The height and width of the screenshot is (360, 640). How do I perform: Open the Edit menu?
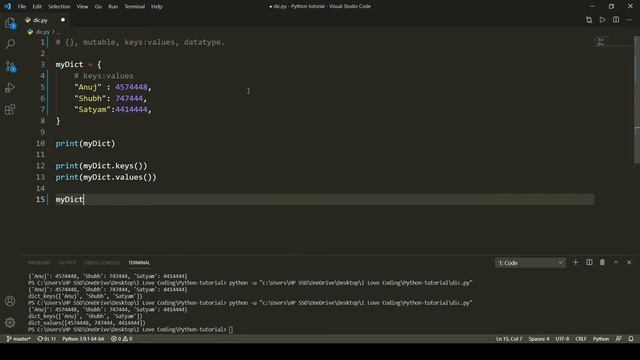click(x=37, y=7)
